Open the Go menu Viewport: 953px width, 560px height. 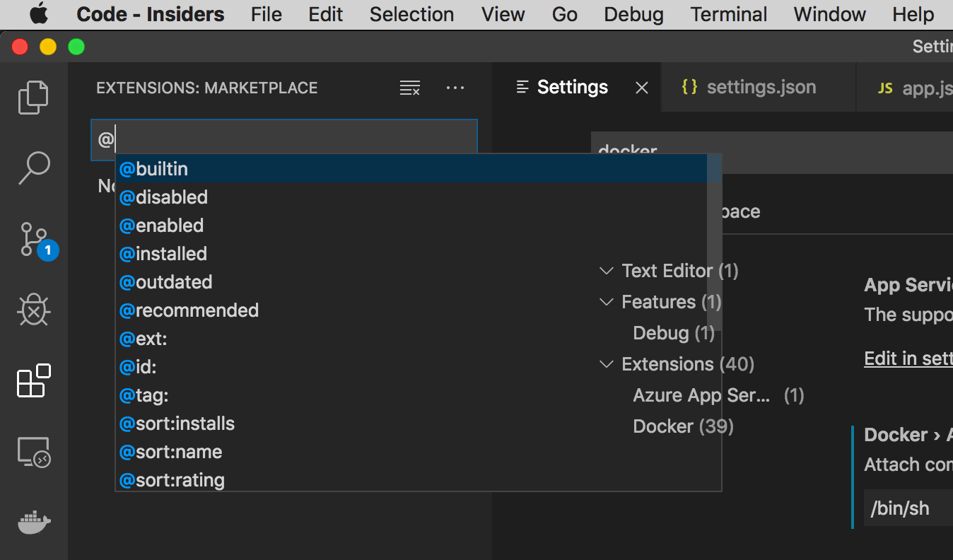(x=564, y=14)
